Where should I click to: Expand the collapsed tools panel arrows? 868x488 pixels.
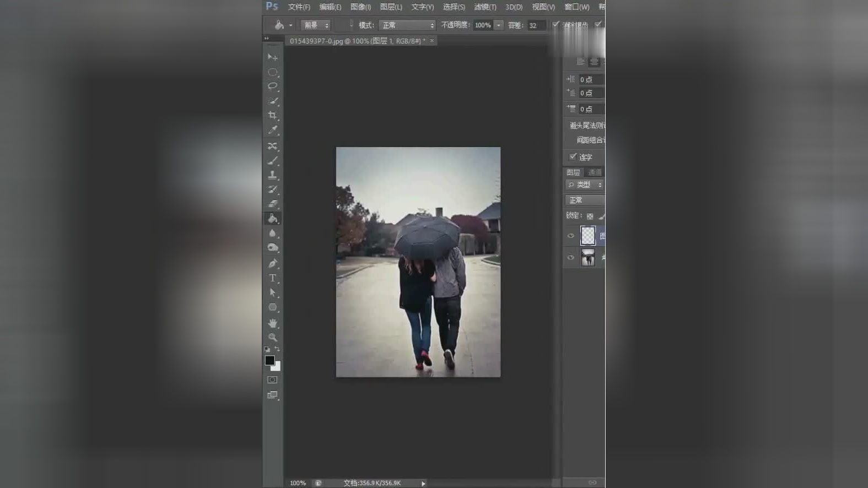267,39
